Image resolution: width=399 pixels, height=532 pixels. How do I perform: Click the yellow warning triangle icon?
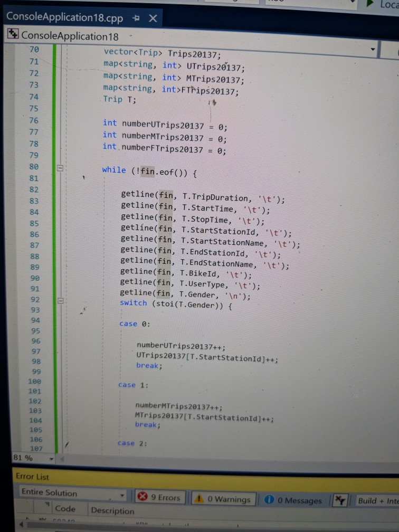[199, 498]
